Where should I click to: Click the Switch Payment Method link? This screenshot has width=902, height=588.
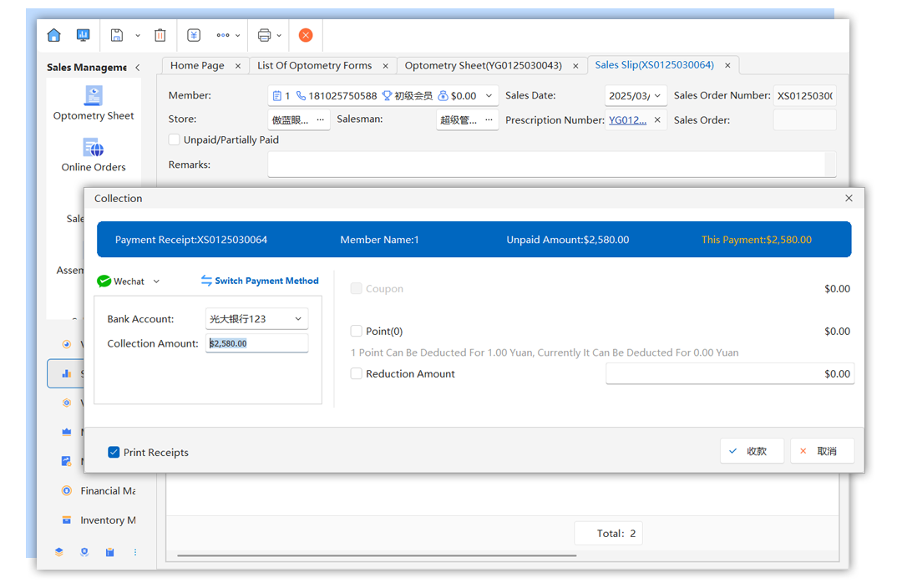(x=260, y=281)
